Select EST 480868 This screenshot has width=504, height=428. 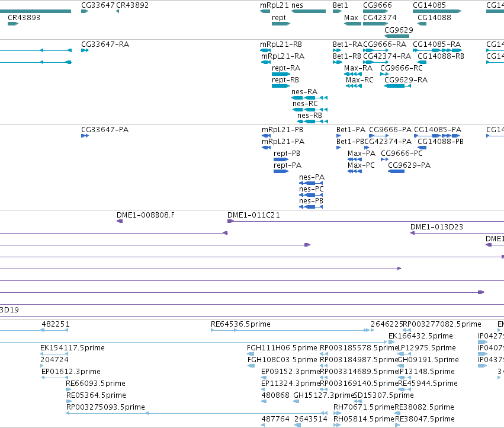264,401
